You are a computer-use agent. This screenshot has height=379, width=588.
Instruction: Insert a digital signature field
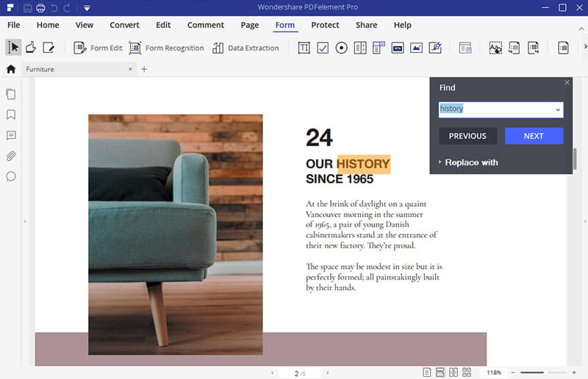[435, 48]
